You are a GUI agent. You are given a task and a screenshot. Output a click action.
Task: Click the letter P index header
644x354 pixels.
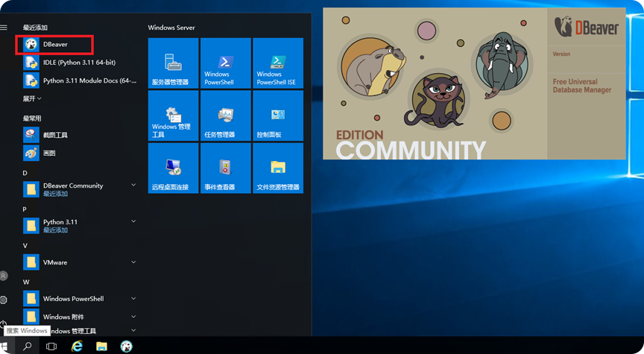25,209
